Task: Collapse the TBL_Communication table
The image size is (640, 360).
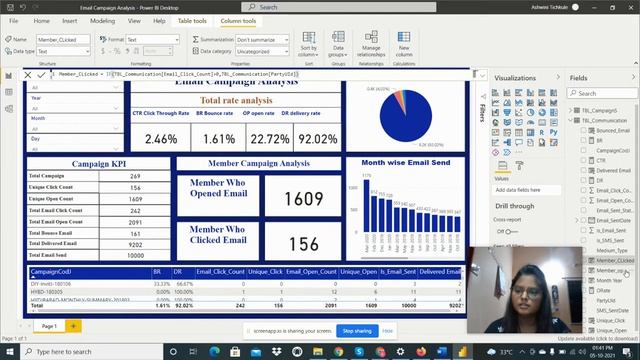Action: click(x=571, y=120)
